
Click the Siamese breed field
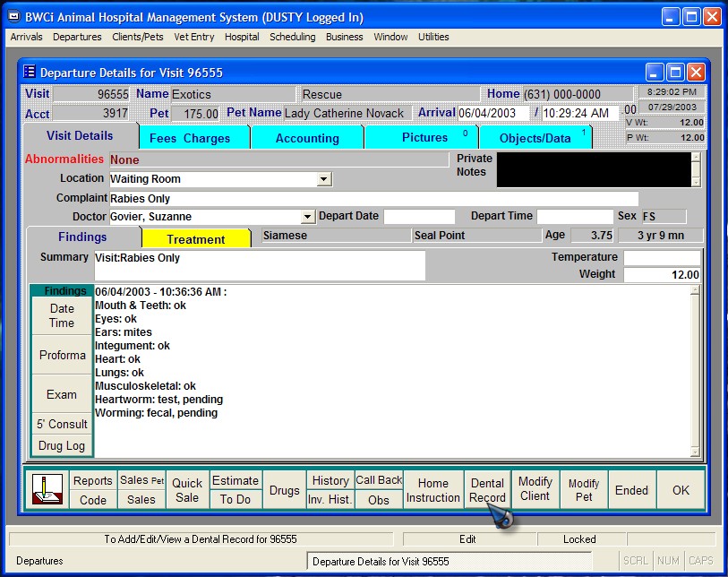[x=336, y=236]
